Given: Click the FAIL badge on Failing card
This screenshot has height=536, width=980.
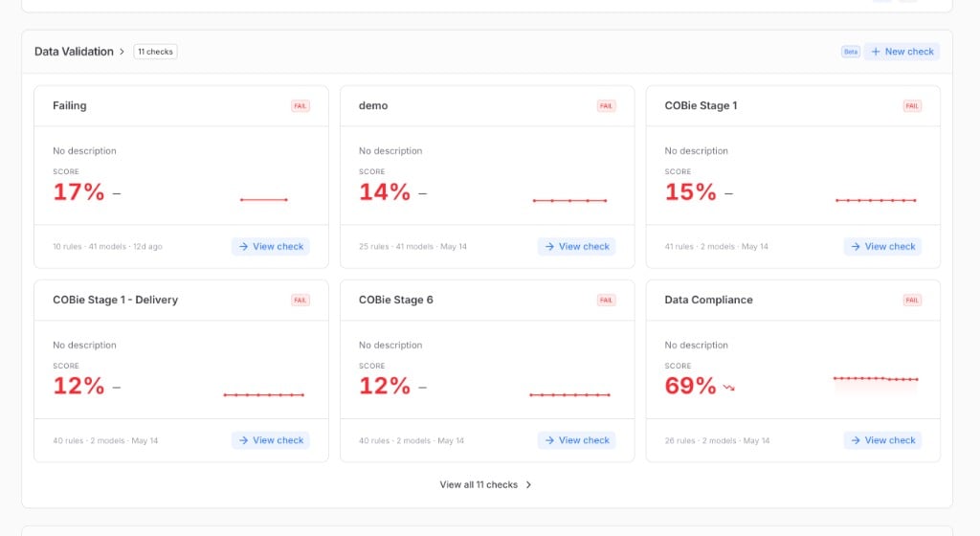Looking at the screenshot, I should click(300, 105).
